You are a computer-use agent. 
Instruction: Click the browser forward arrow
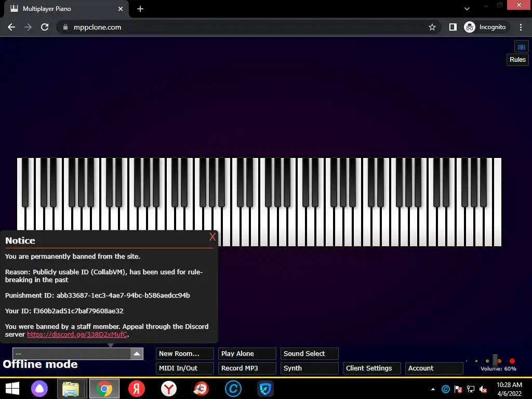click(28, 27)
